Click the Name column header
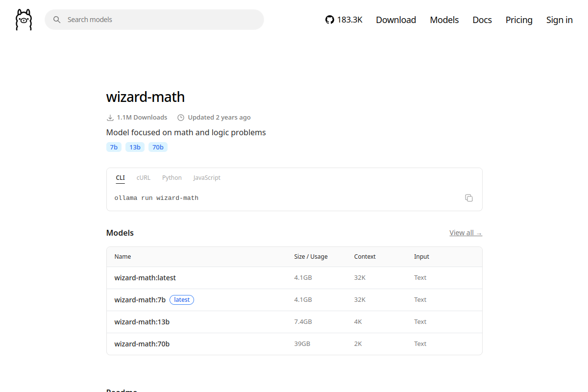 pos(122,257)
